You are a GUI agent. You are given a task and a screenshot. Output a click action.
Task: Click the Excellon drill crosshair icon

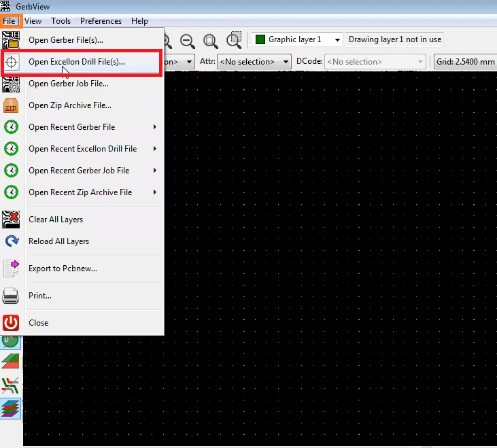(x=11, y=62)
